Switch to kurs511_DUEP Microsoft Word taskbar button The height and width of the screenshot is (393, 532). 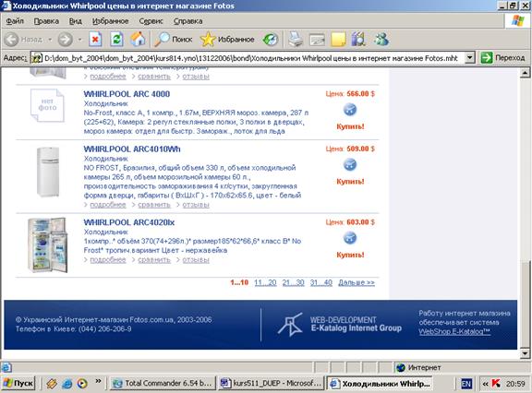click(x=271, y=384)
